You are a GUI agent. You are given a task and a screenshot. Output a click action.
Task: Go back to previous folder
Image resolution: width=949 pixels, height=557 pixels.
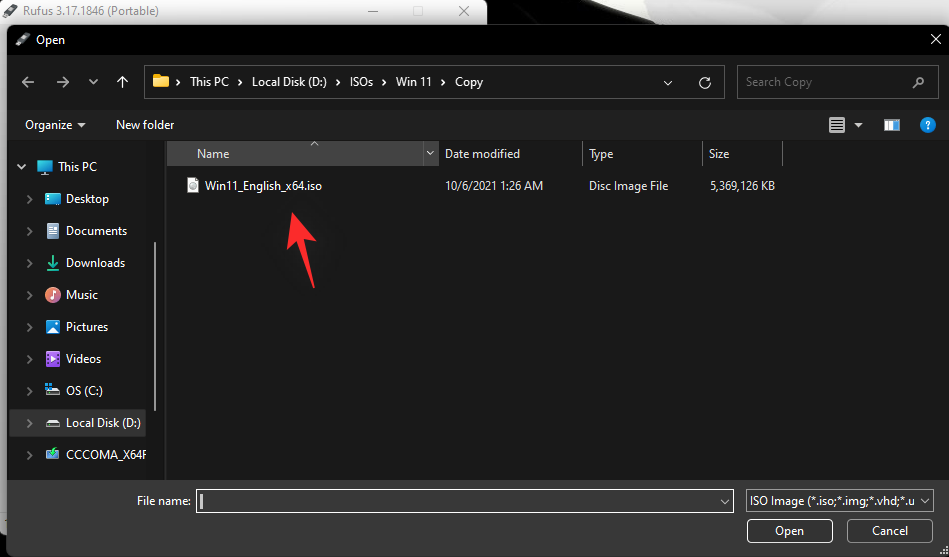tap(28, 82)
